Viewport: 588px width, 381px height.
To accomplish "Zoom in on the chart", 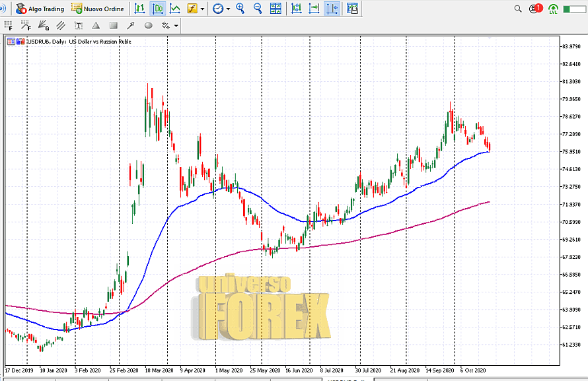I will pyautogui.click(x=240, y=9).
